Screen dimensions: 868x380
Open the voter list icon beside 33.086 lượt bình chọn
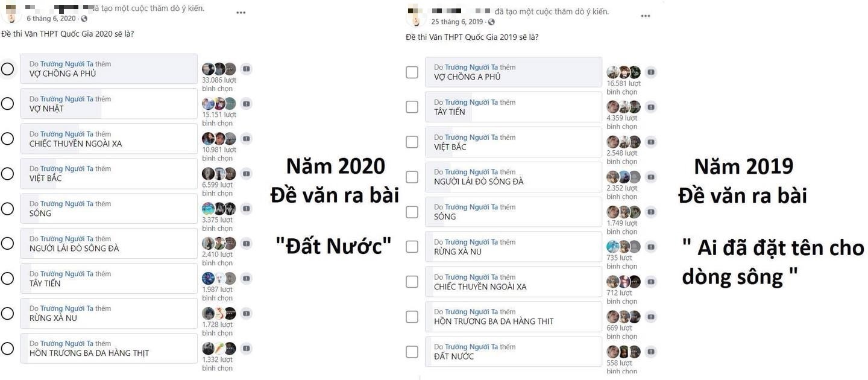246,69
